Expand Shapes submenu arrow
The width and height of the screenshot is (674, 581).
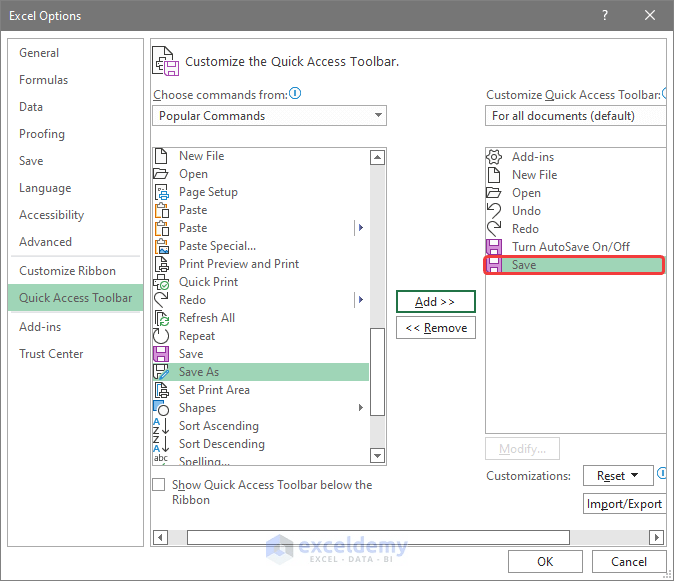[x=361, y=408]
